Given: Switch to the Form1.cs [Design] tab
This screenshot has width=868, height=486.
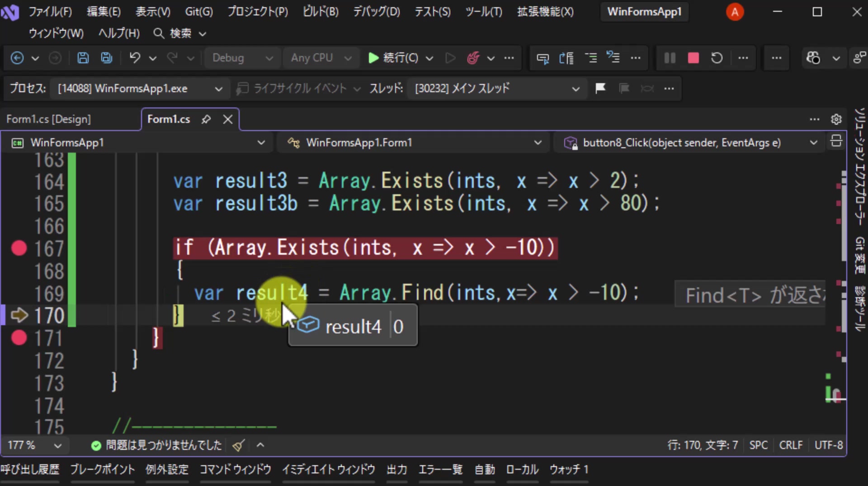Looking at the screenshot, I should click(49, 119).
